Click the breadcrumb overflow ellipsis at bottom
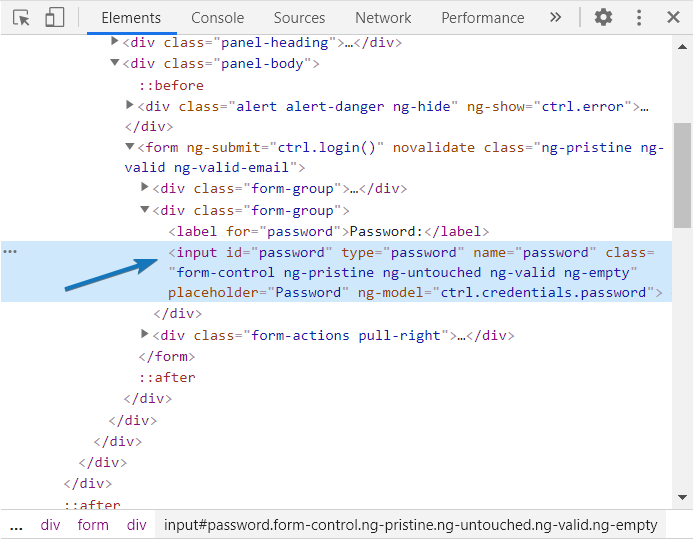693x539 pixels. point(16,525)
